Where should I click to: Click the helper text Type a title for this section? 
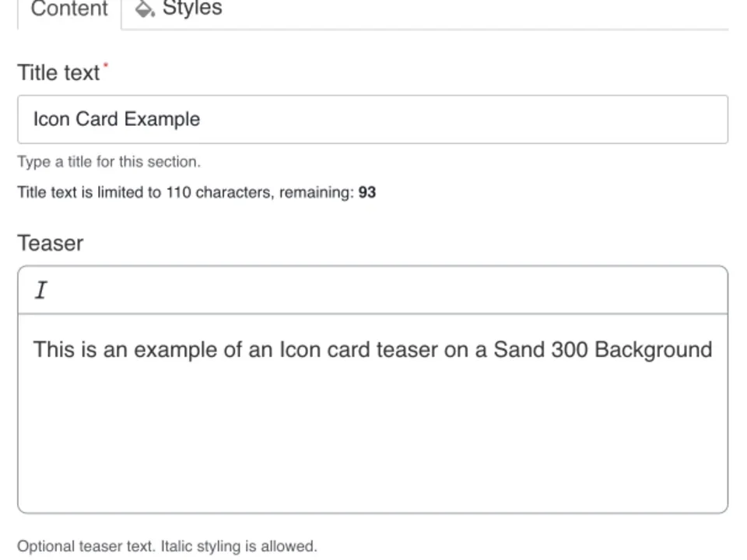(x=109, y=162)
